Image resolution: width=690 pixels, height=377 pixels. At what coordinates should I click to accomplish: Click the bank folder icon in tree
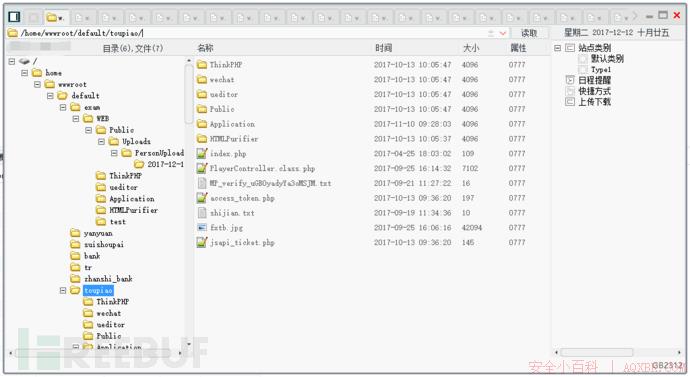pyautogui.click(x=75, y=256)
